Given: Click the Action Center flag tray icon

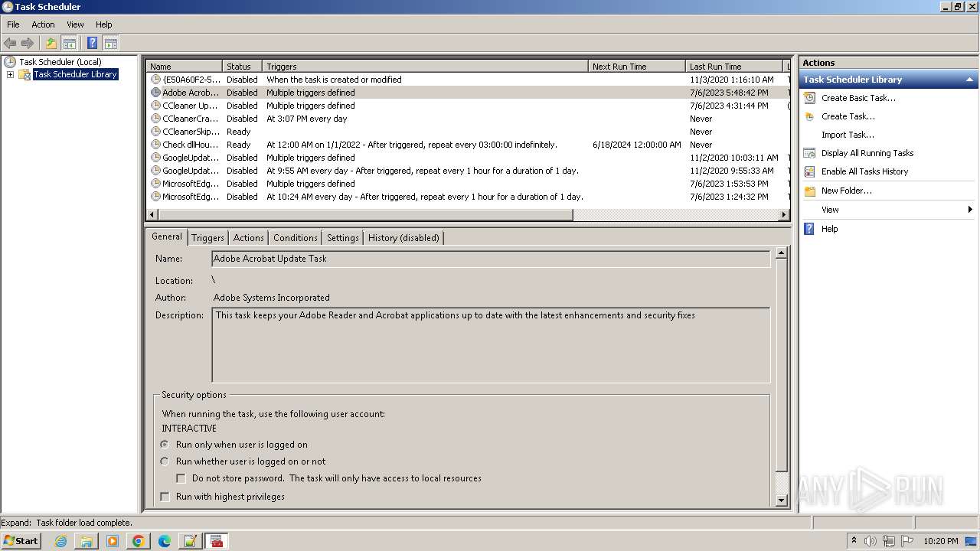Looking at the screenshot, I should tap(907, 541).
